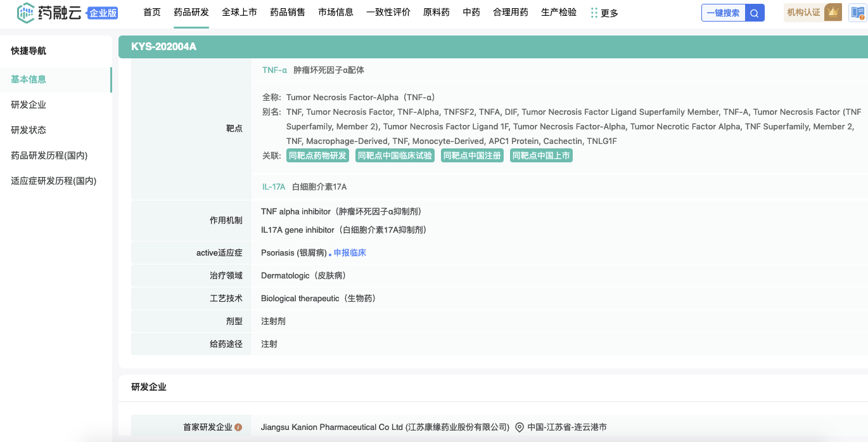
Task: Click the info icon beside 首家研发企业
Action: tap(238, 427)
